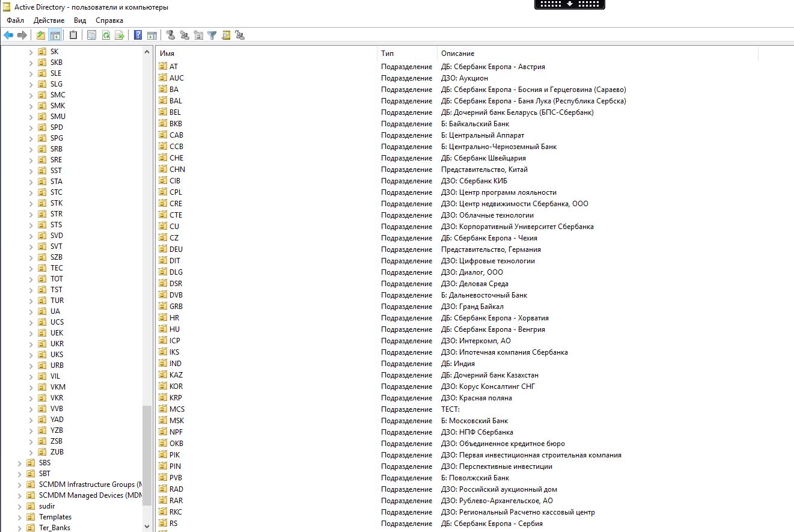This screenshot has width=794, height=532.
Task: Click the Create new group icon
Action: point(185,35)
